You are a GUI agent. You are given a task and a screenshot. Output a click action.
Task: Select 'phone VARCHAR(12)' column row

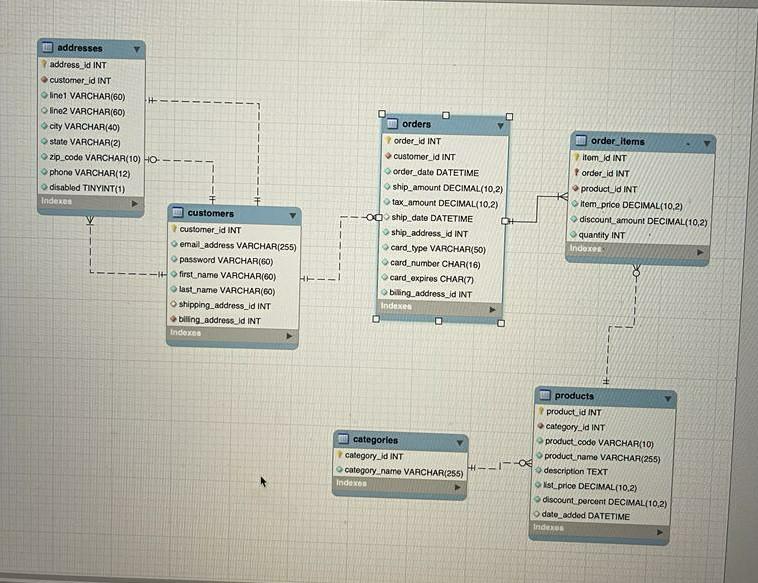click(91, 173)
